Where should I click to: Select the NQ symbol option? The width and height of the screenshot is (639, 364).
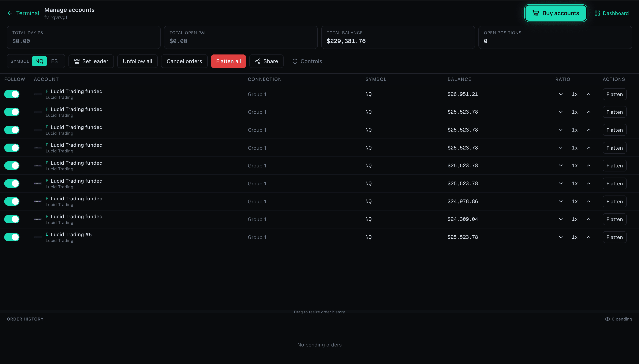point(39,61)
